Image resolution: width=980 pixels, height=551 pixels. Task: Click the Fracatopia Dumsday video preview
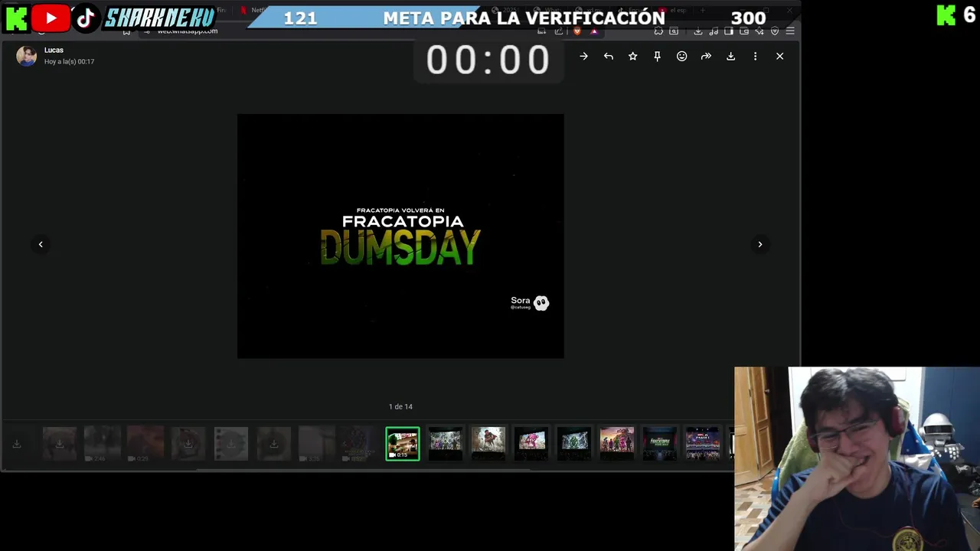point(400,236)
